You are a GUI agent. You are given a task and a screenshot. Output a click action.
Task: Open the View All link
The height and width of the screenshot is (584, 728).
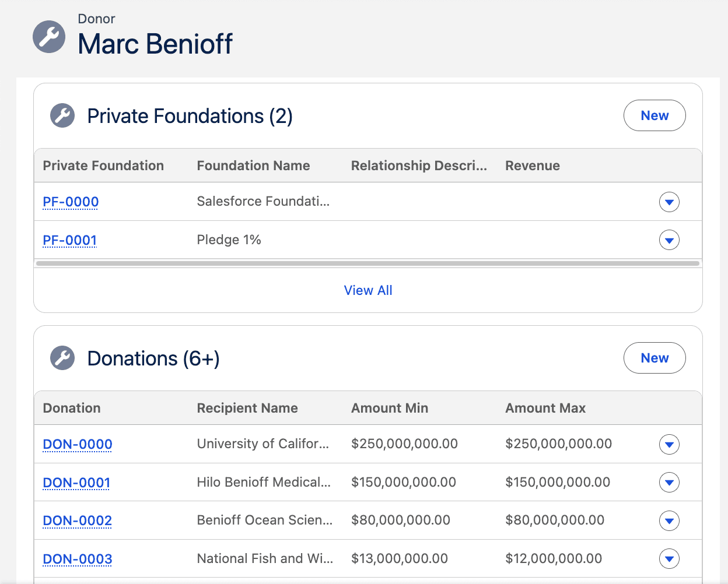tap(368, 290)
